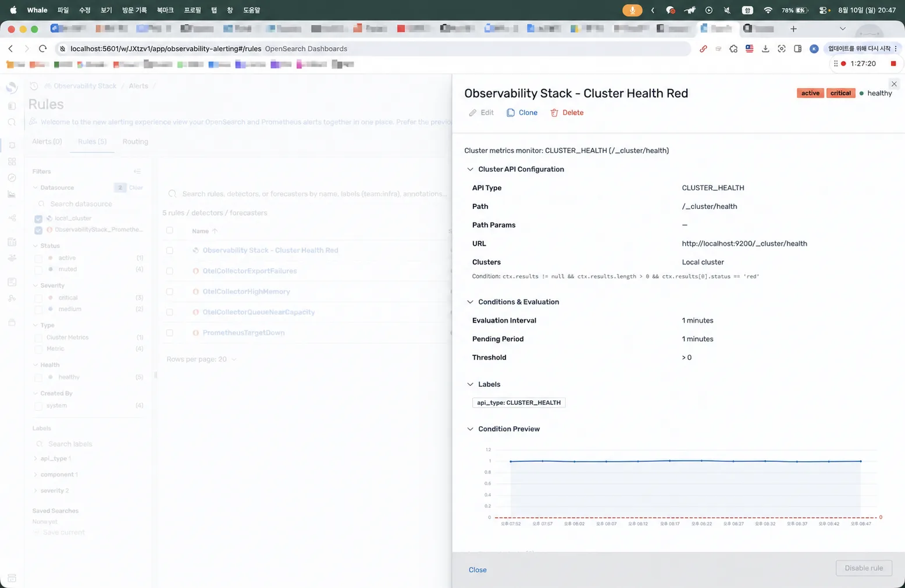Open the Wi-Fi status icon
This screenshot has width=905, height=588.
pos(768,10)
